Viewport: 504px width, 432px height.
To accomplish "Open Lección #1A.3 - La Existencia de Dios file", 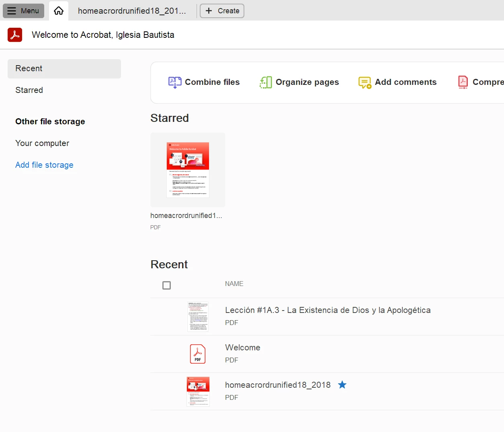I will pyautogui.click(x=328, y=310).
